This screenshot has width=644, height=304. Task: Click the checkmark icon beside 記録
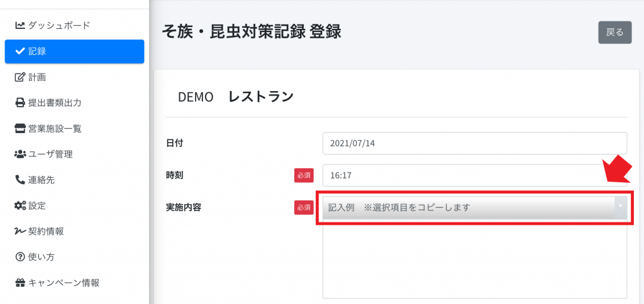point(19,52)
